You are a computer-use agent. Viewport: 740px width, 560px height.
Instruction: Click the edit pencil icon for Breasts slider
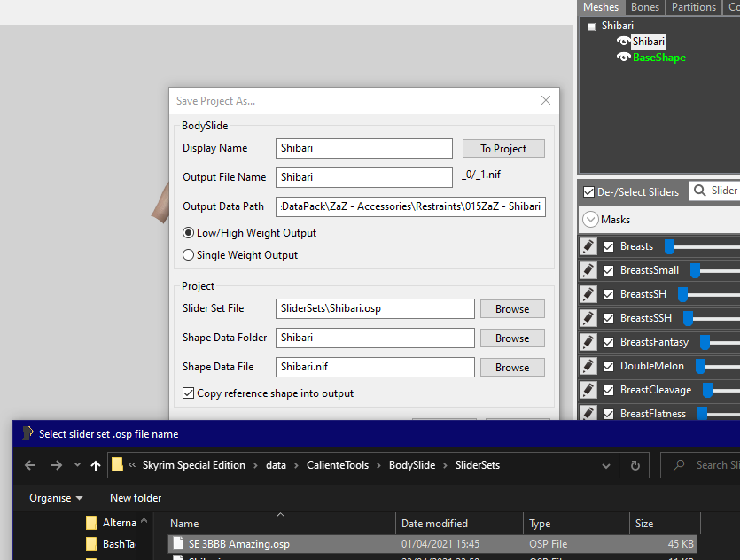point(588,246)
